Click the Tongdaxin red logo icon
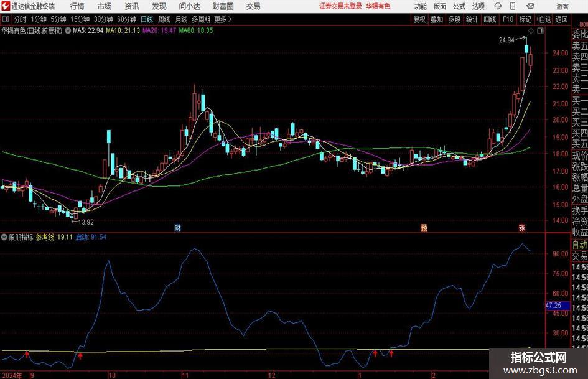588x379 pixels. [6, 6]
